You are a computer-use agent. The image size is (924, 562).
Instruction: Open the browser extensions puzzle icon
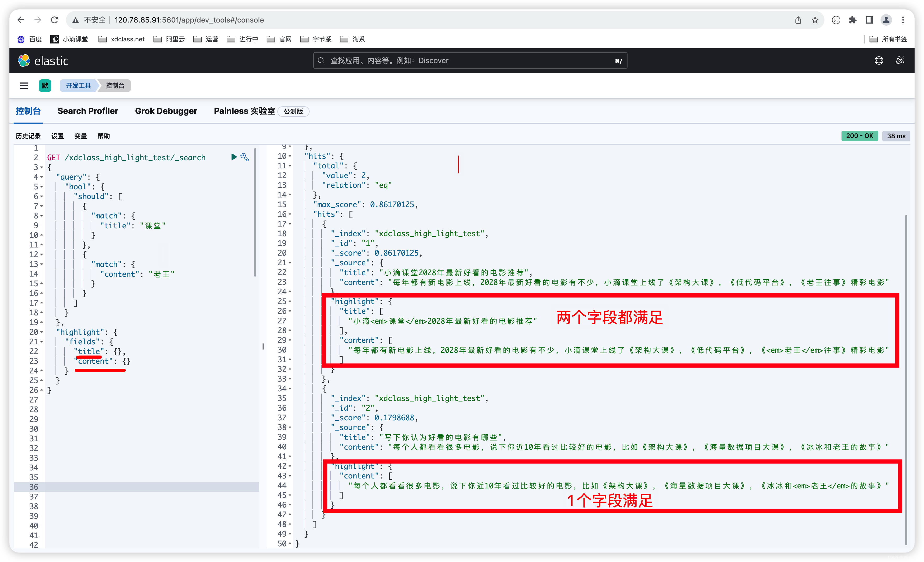click(x=853, y=20)
